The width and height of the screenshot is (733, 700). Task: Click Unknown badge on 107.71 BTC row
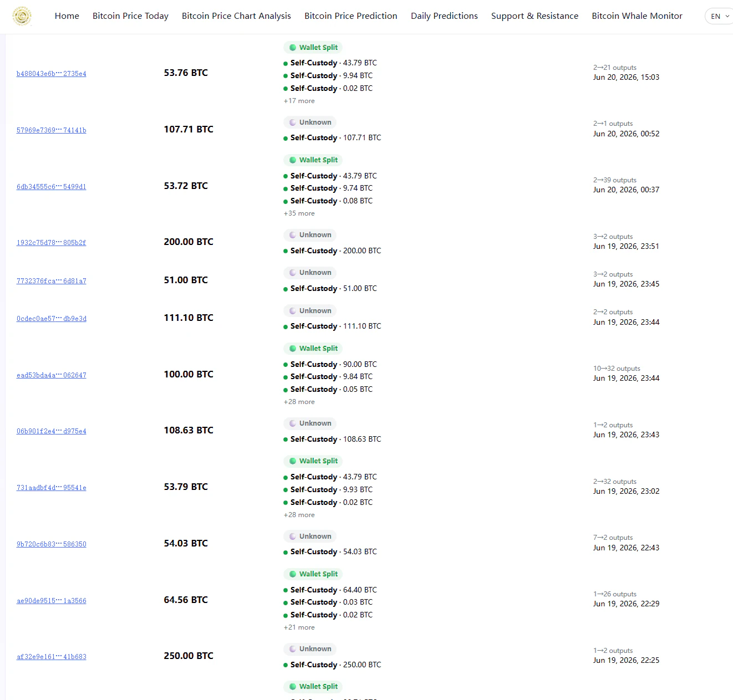310,122
